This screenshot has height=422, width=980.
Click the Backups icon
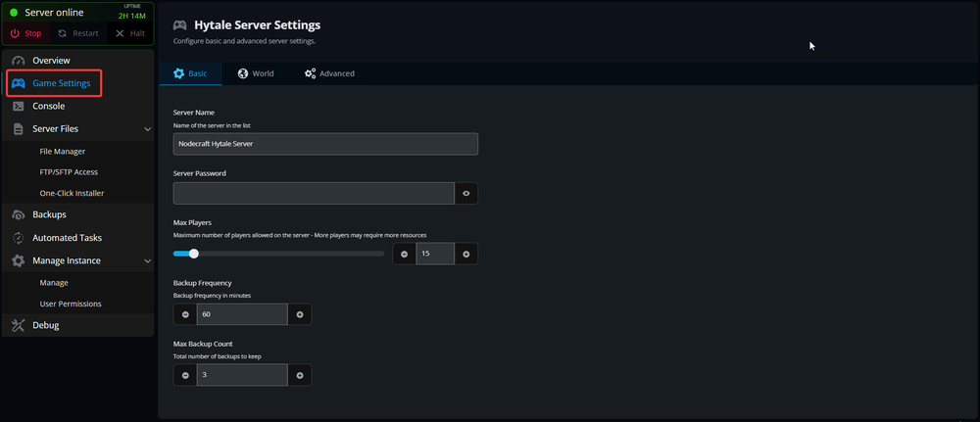point(18,214)
